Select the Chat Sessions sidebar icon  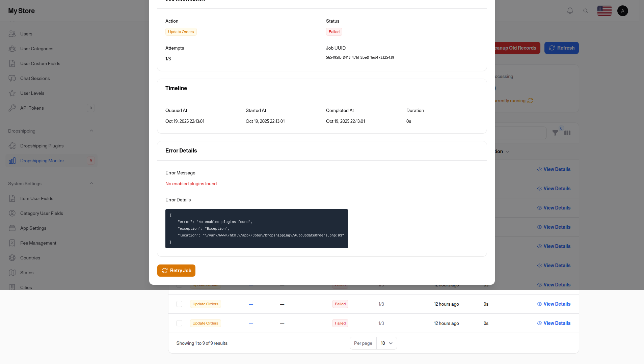click(12, 78)
